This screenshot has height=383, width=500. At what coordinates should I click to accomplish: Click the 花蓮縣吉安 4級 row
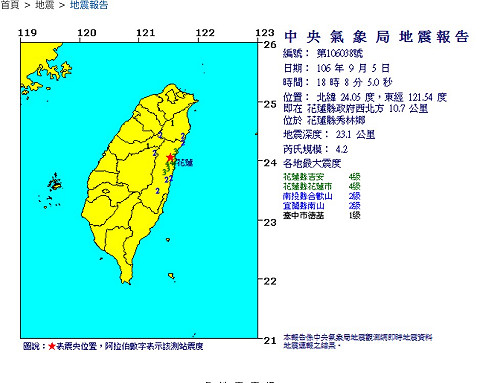click(x=322, y=177)
